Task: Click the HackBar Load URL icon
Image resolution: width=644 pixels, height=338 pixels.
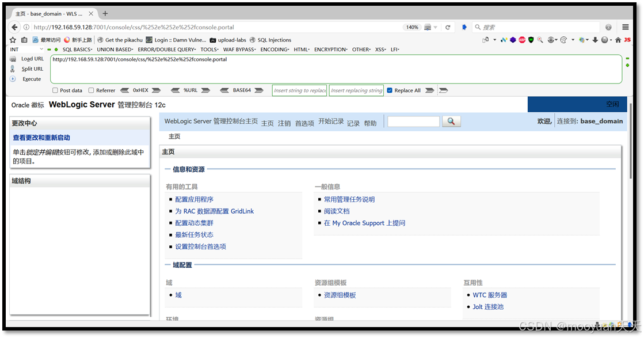Action: [x=13, y=59]
